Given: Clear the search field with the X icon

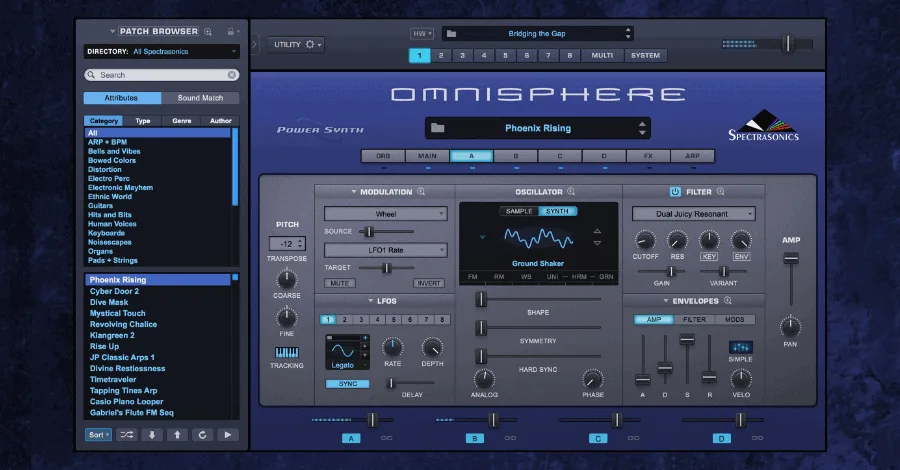Looking at the screenshot, I should click(232, 75).
